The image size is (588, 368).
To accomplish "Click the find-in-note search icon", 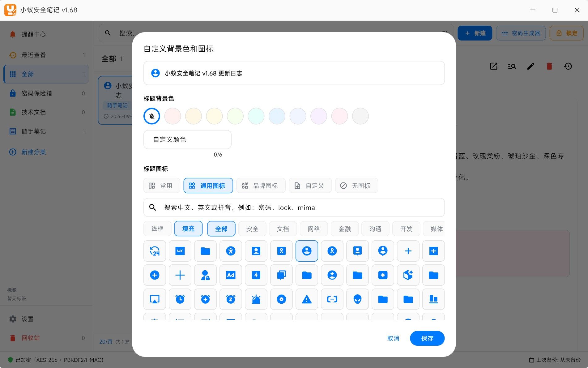I will 512,66.
